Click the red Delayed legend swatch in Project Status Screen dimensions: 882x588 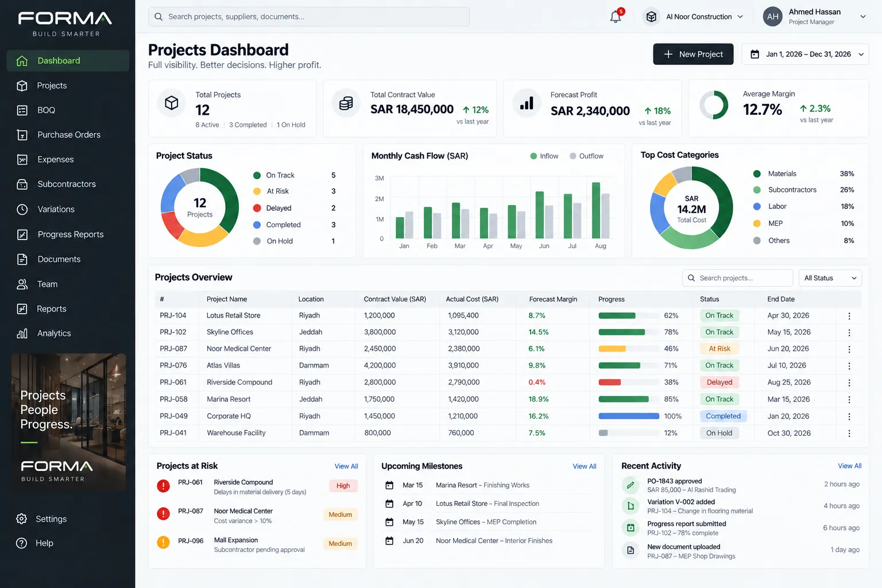tap(257, 208)
